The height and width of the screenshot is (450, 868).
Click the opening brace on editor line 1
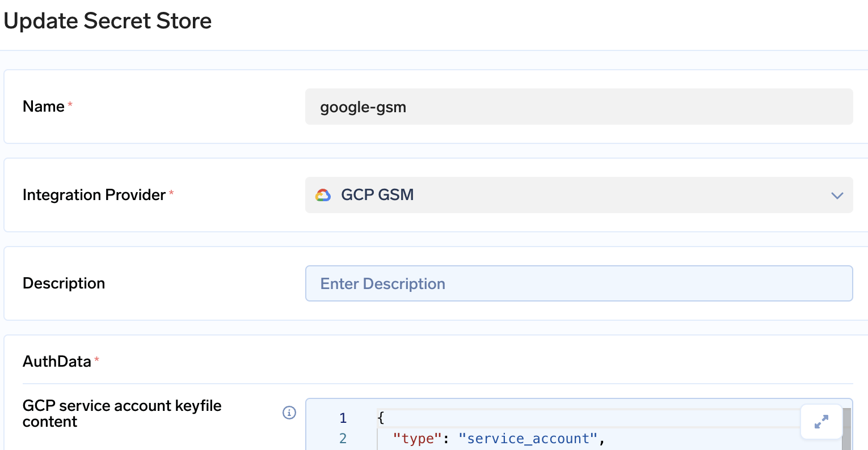tap(381, 418)
